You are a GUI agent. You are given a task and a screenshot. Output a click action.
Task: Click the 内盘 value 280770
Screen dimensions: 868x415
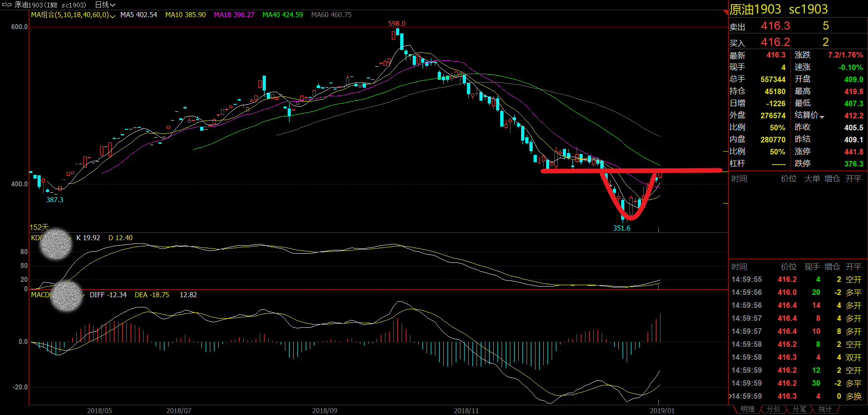tap(773, 139)
